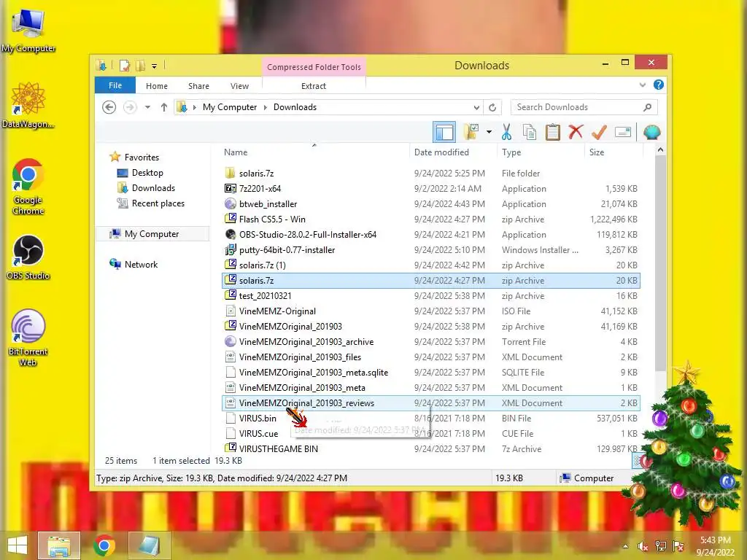
Task: Click the Search Downloads field
Action: (x=584, y=107)
